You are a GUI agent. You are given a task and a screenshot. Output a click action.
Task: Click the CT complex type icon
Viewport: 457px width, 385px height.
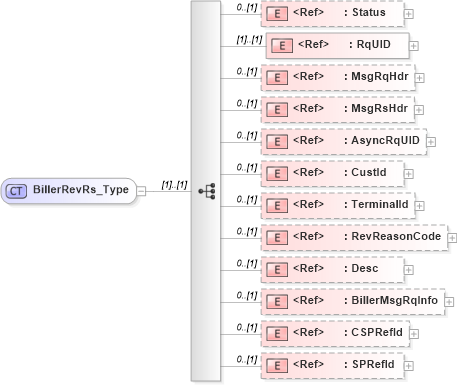pos(16,191)
